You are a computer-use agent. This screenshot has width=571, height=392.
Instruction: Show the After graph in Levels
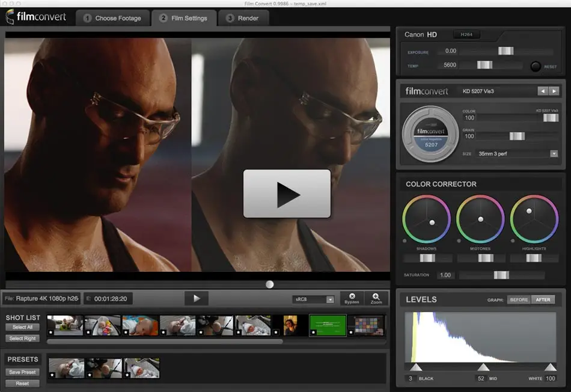pos(543,299)
